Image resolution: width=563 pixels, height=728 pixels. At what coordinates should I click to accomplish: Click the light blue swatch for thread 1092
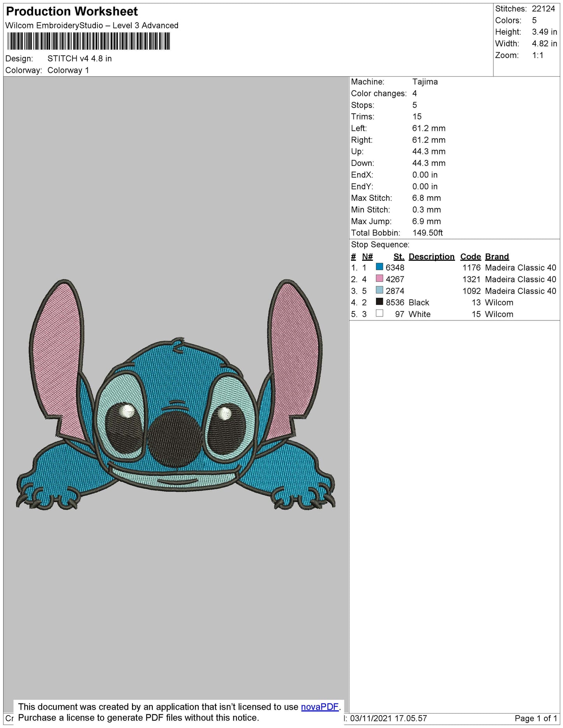[x=379, y=290]
